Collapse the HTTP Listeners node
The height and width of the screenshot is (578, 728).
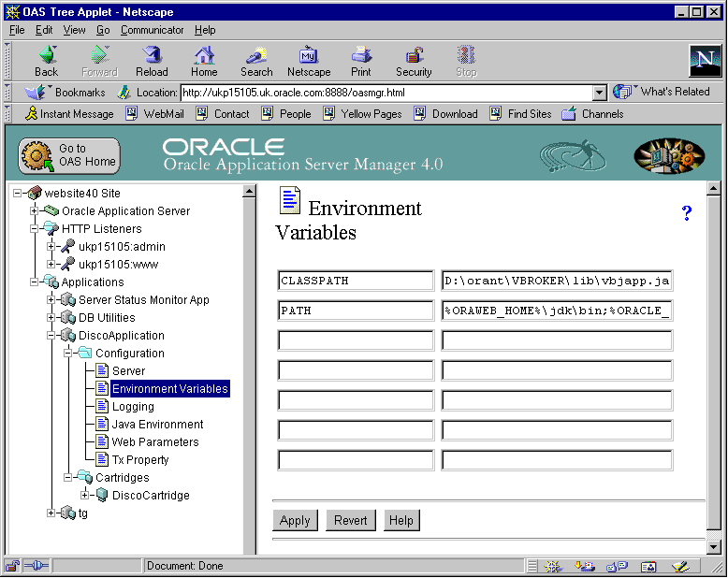[34, 229]
